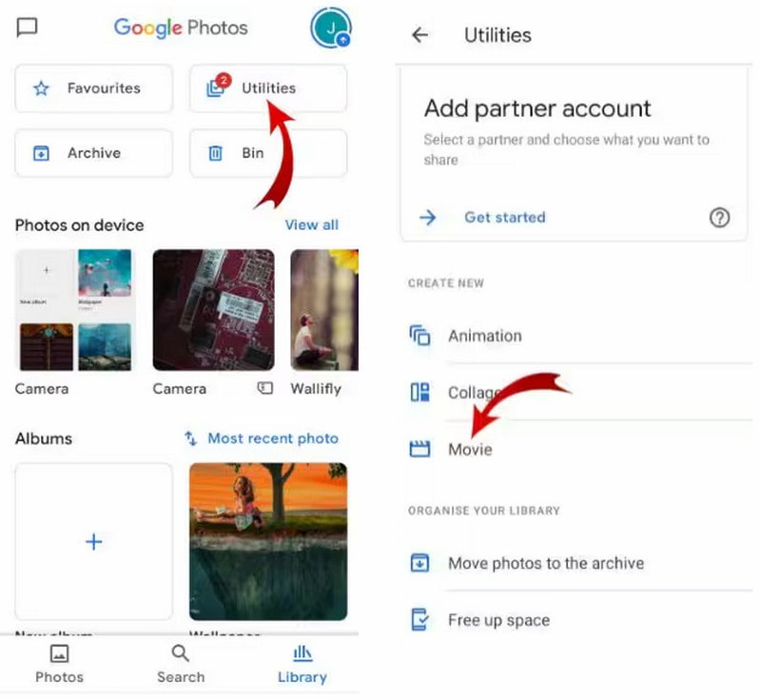This screenshot has height=700, width=761.
Task: Tap Get started under Add partner account
Action: [505, 217]
